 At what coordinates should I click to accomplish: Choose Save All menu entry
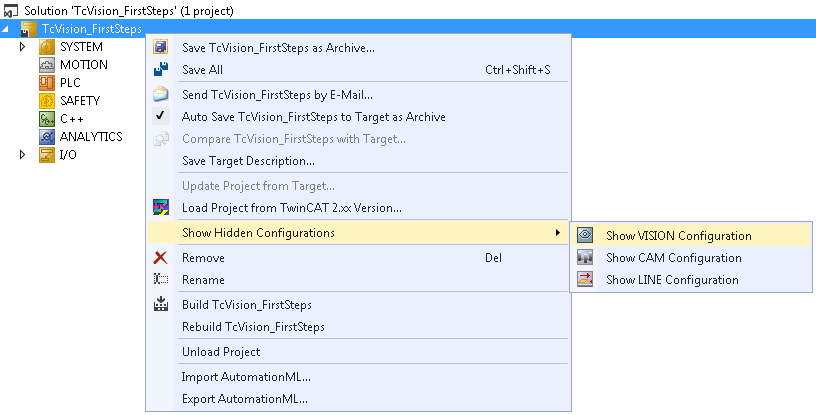pyautogui.click(x=358, y=70)
